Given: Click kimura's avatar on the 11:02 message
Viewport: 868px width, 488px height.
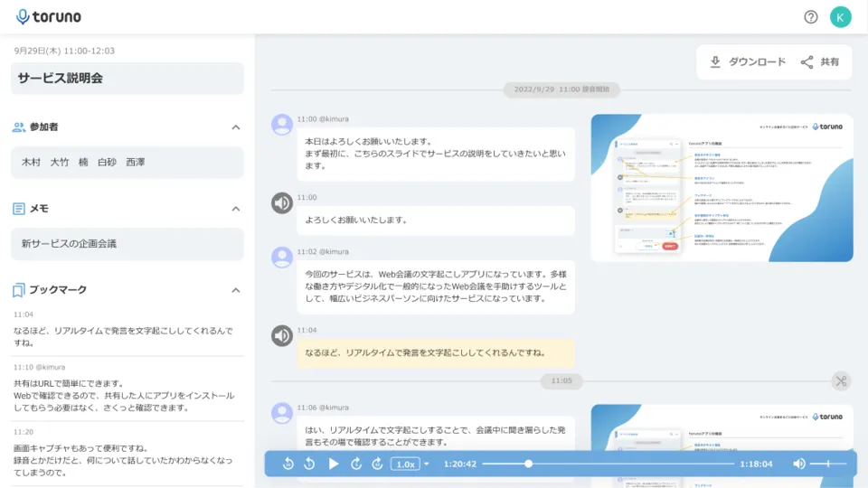Looking at the screenshot, I should point(282,258).
